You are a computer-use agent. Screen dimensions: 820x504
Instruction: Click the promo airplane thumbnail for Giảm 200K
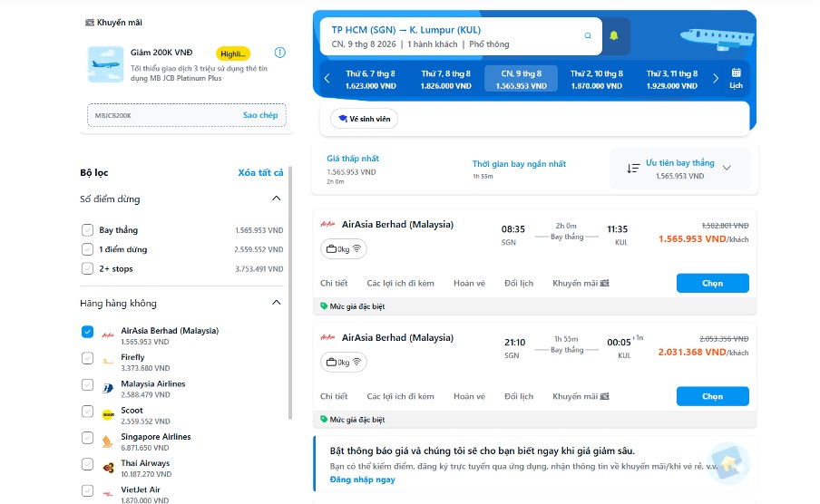click(x=106, y=65)
